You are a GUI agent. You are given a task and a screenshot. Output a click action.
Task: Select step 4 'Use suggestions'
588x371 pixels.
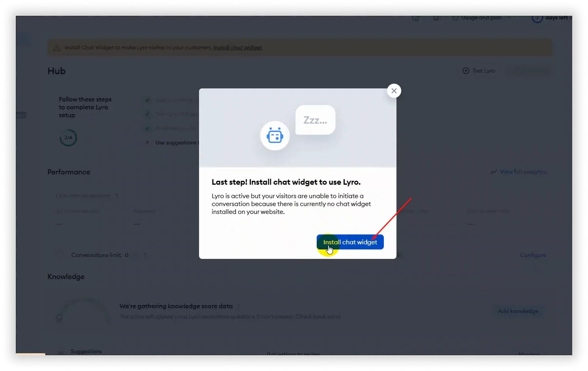[x=173, y=142]
